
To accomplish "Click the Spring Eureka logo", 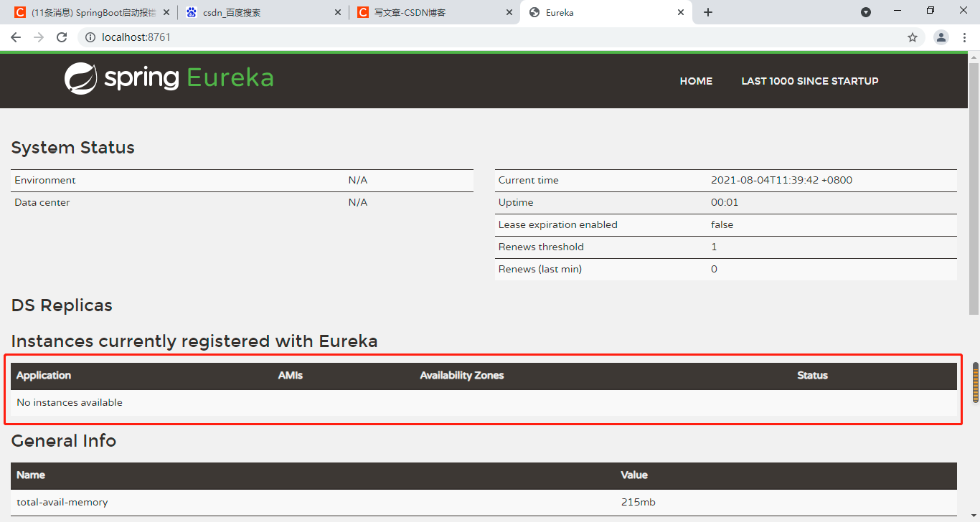I will tap(169, 79).
